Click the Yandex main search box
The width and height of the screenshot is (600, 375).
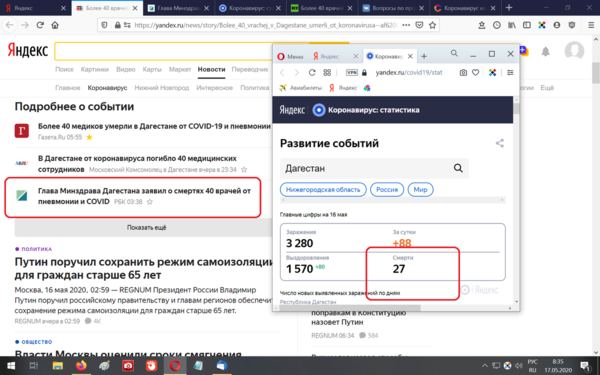pyautogui.click(x=164, y=51)
